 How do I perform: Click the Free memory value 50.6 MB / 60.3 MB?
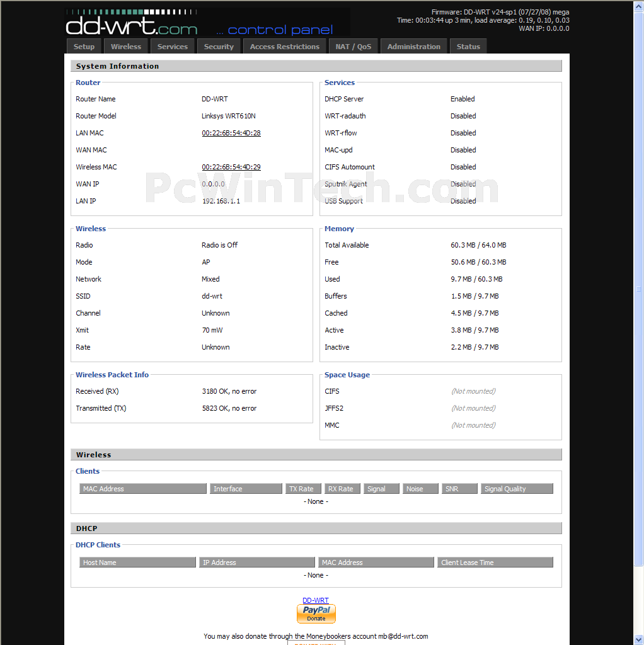pyautogui.click(x=478, y=262)
